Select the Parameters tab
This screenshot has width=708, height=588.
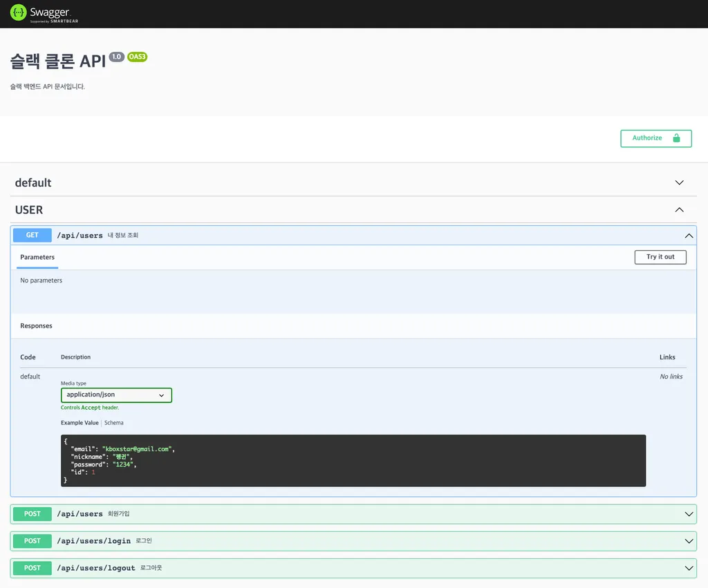click(x=37, y=257)
